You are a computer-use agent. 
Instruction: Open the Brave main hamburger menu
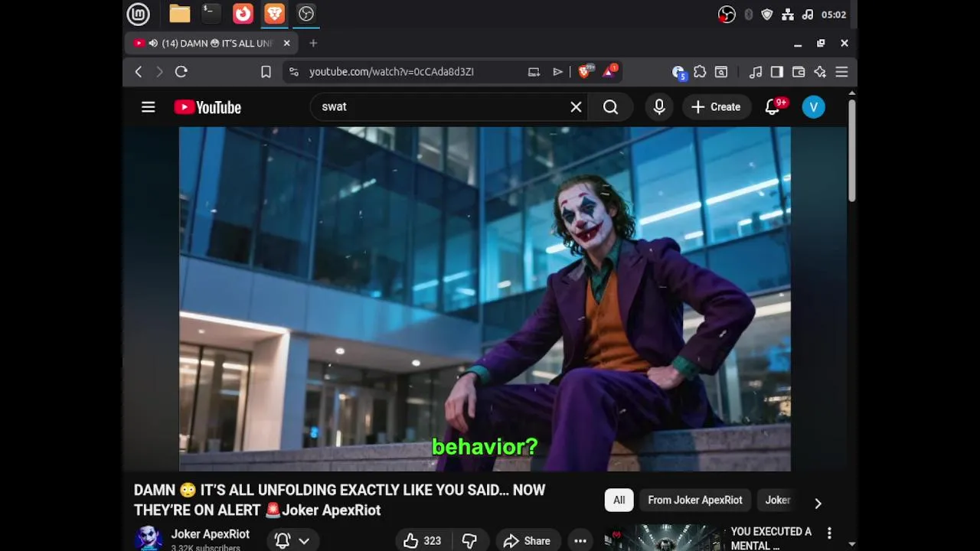pos(841,72)
